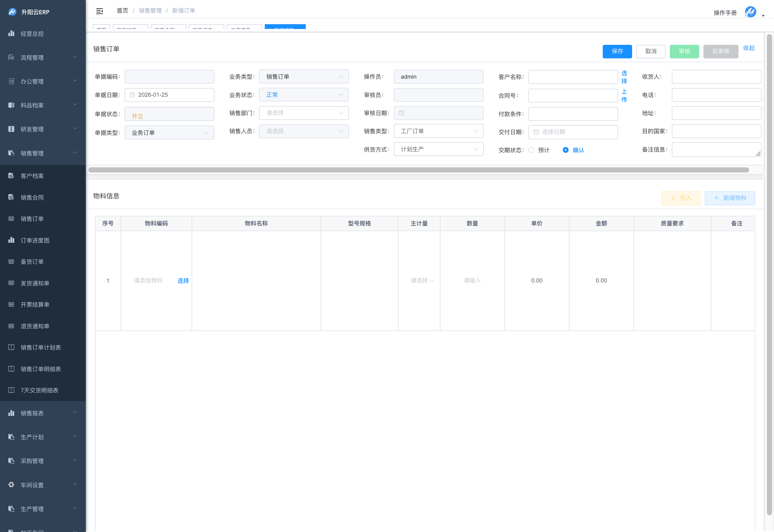Screen dimensions: 774x532
Task: Click the horizontal scrollbar under the form
Action: (418, 170)
